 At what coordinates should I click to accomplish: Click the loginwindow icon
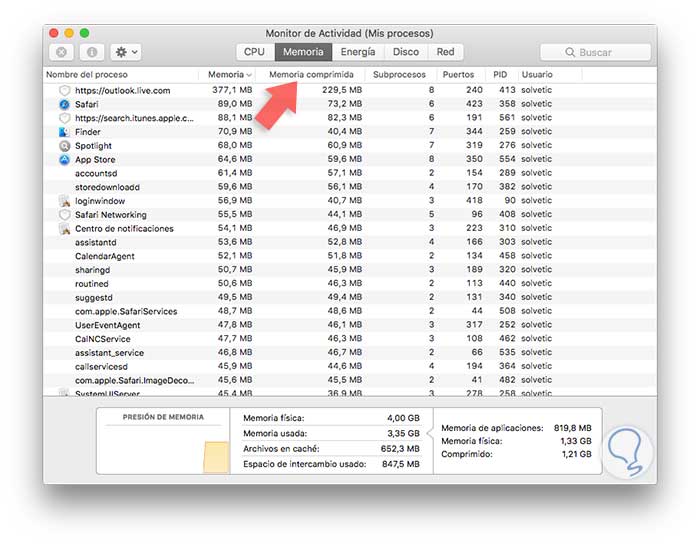(x=65, y=201)
